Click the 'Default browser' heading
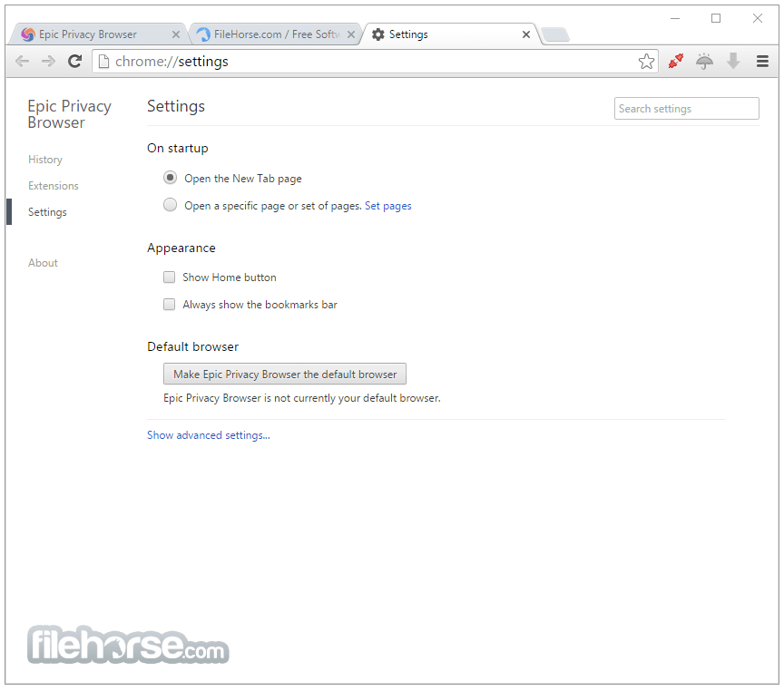Screen dimensions: 784x691 click(192, 346)
